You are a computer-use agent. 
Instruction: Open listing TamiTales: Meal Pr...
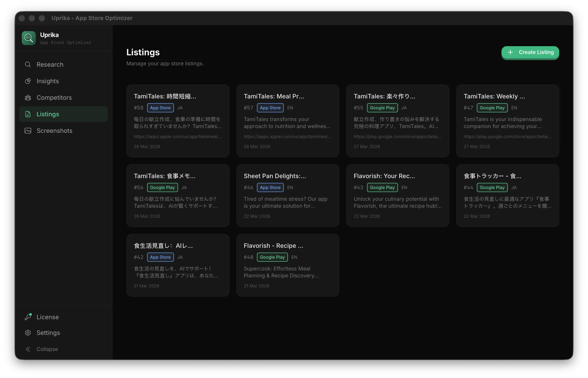click(288, 121)
